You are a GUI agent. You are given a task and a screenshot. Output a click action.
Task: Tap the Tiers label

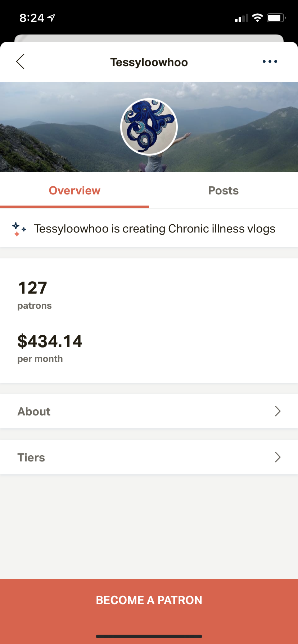31,457
